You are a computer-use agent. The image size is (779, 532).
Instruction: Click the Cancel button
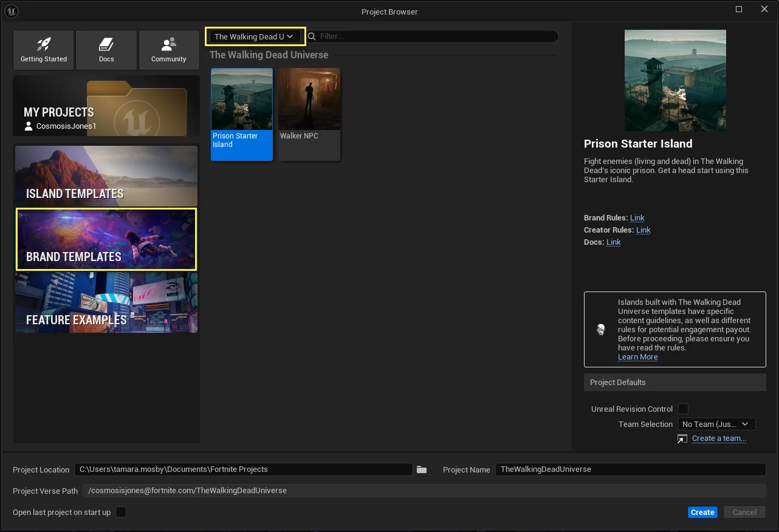(x=744, y=512)
